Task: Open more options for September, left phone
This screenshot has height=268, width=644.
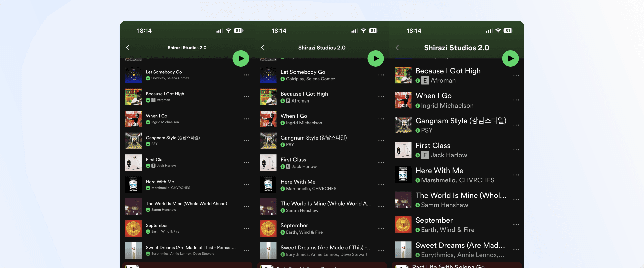Action: (246, 228)
